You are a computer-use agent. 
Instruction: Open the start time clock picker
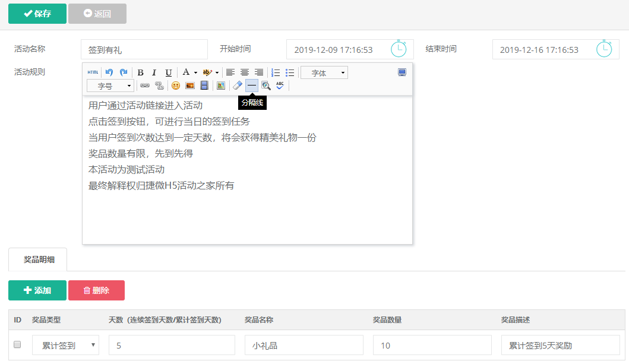tap(399, 49)
